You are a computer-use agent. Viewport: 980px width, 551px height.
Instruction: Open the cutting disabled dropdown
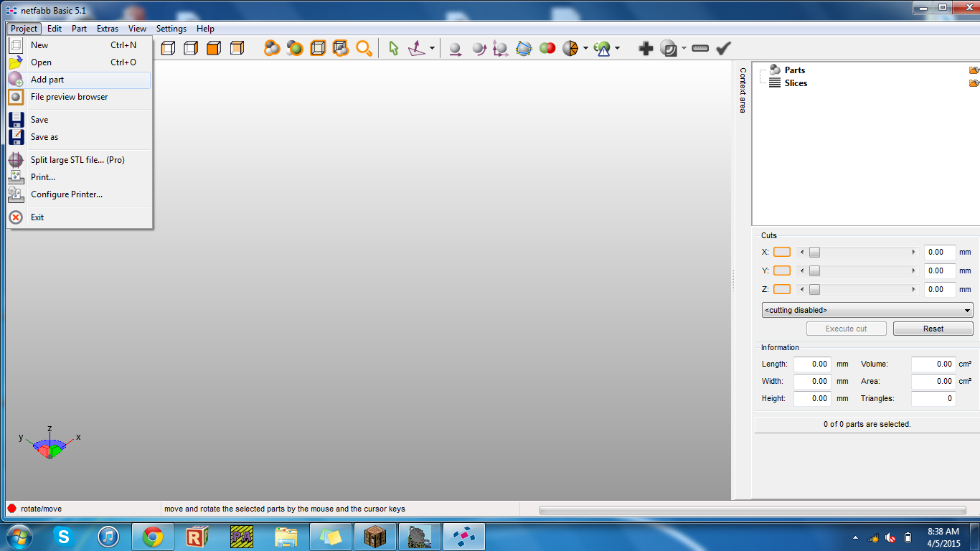pyautogui.click(x=867, y=311)
